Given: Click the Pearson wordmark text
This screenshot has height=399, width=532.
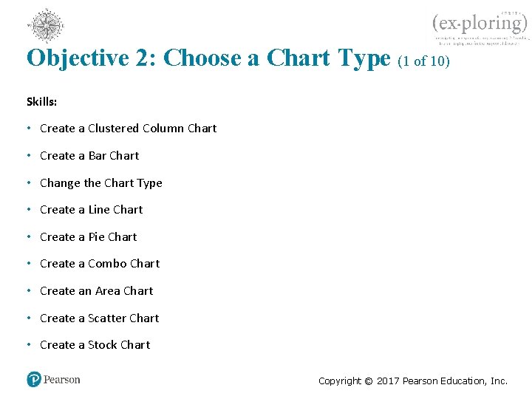Looking at the screenshot, I should (x=62, y=380).
